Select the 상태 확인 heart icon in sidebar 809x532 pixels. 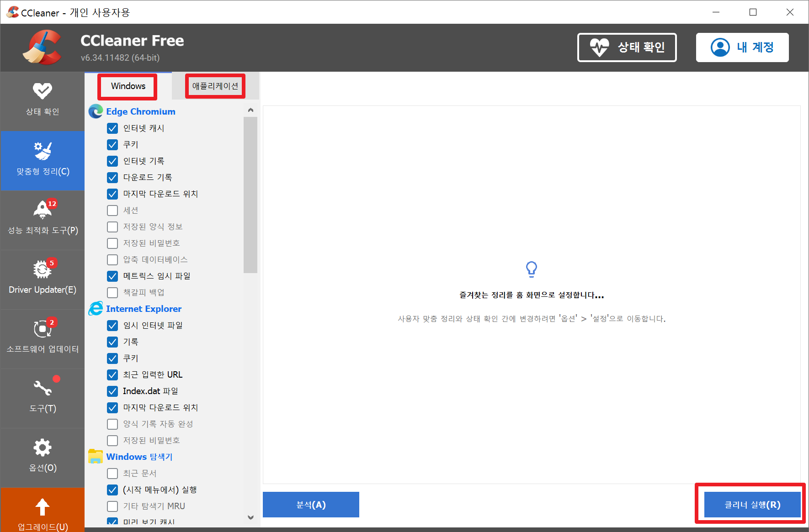(42, 90)
